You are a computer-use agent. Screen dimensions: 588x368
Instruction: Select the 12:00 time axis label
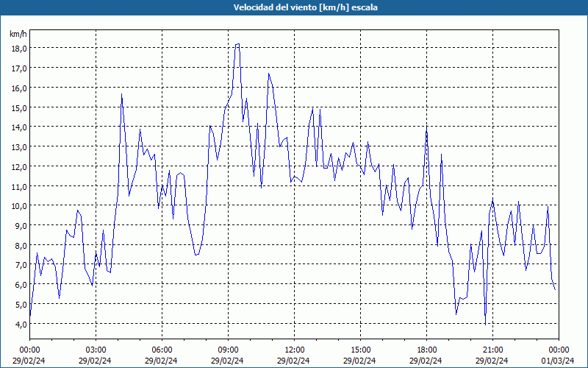click(295, 350)
